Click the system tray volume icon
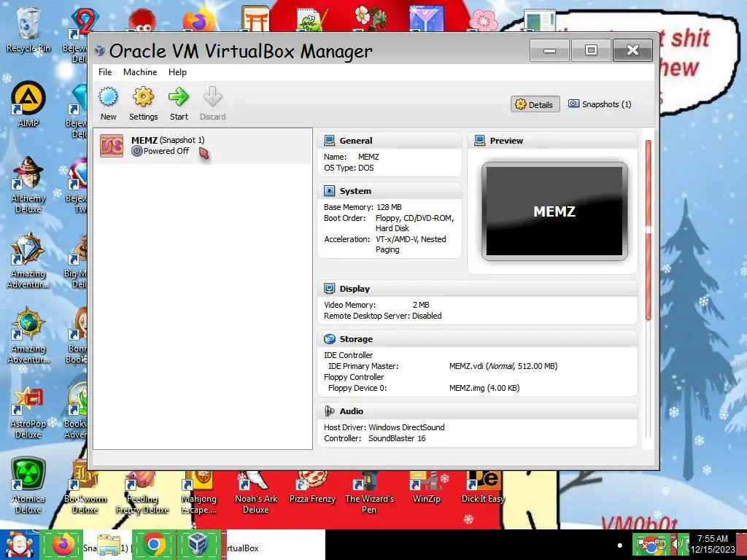Screen dimensions: 747x560 coord(677,544)
